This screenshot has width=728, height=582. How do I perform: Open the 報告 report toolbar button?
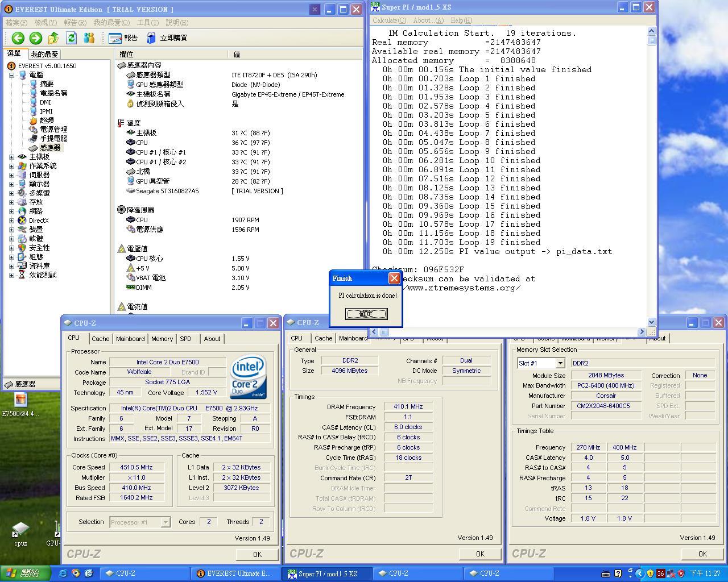pyautogui.click(x=123, y=38)
